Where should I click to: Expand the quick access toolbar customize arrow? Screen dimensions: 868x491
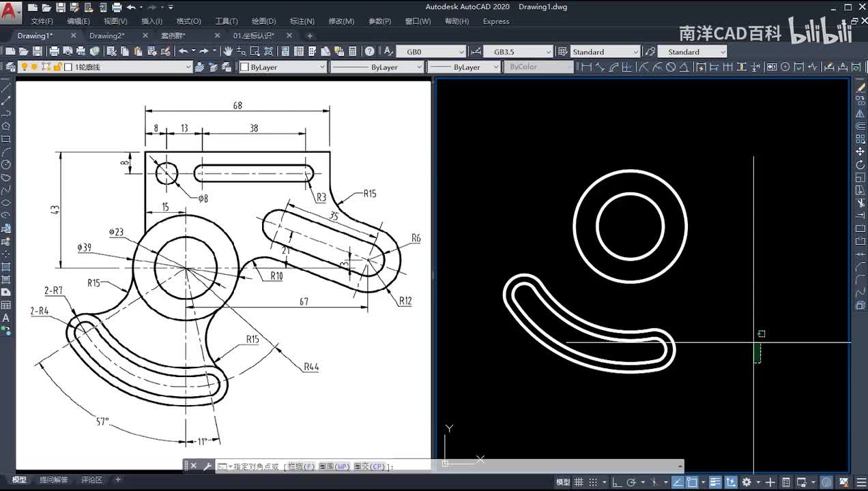click(171, 8)
